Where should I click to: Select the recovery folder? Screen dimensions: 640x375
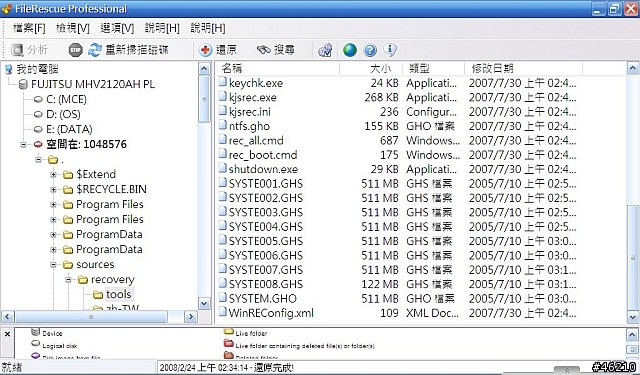(113, 280)
